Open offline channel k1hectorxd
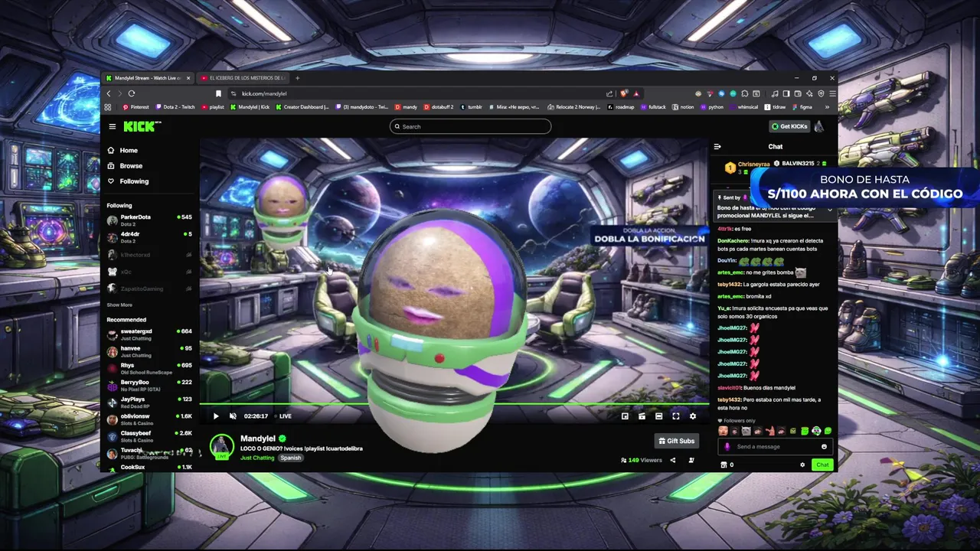Image resolution: width=980 pixels, height=551 pixels. click(149, 255)
